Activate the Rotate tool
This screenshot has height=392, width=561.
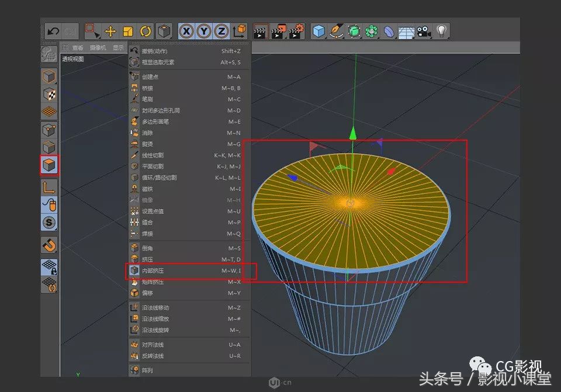click(144, 30)
